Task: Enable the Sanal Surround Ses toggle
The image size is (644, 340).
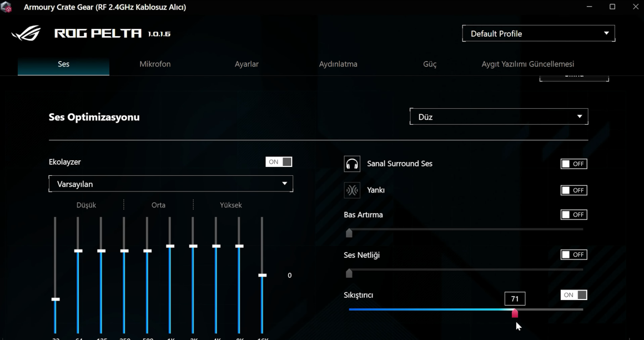Action: tap(573, 164)
